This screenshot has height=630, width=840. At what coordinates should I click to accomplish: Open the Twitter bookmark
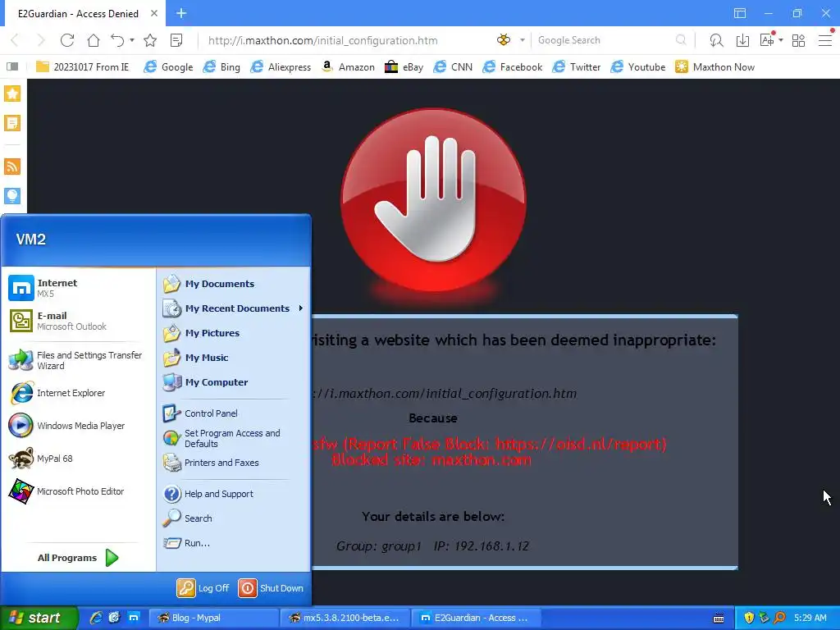pos(577,67)
